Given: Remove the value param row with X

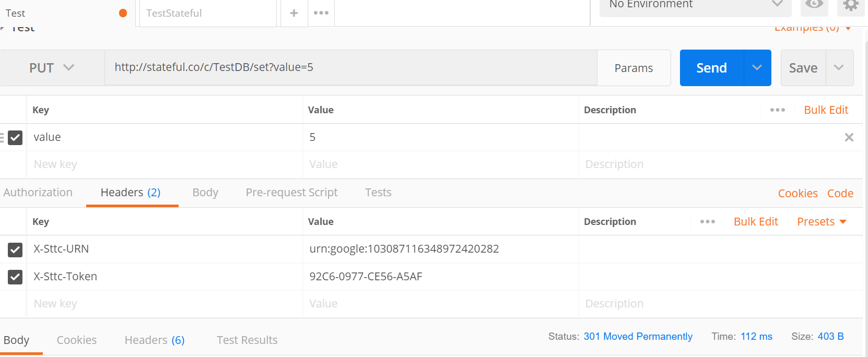Looking at the screenshot, I should tap(849, 137).
